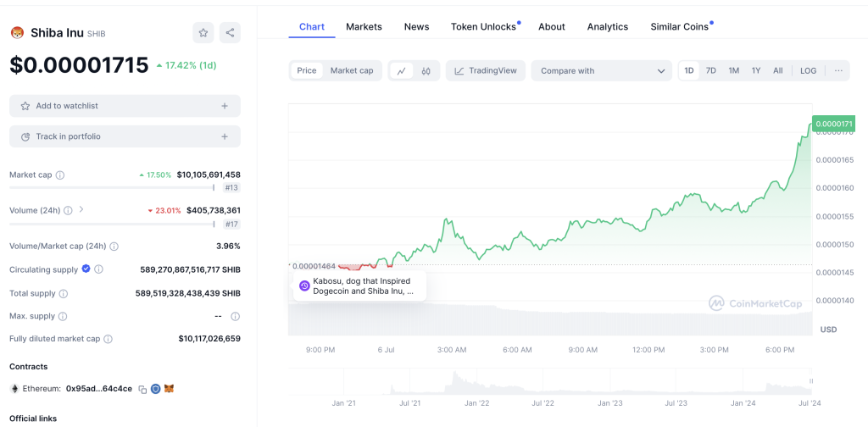Open Max. supply label info icon

pyautogui.click(x=63, y=316)
